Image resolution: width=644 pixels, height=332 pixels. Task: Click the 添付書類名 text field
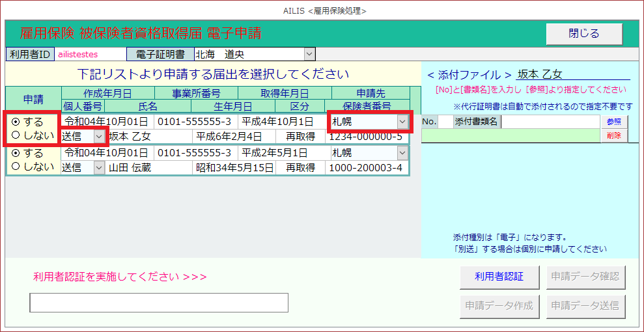coord(550,122)
